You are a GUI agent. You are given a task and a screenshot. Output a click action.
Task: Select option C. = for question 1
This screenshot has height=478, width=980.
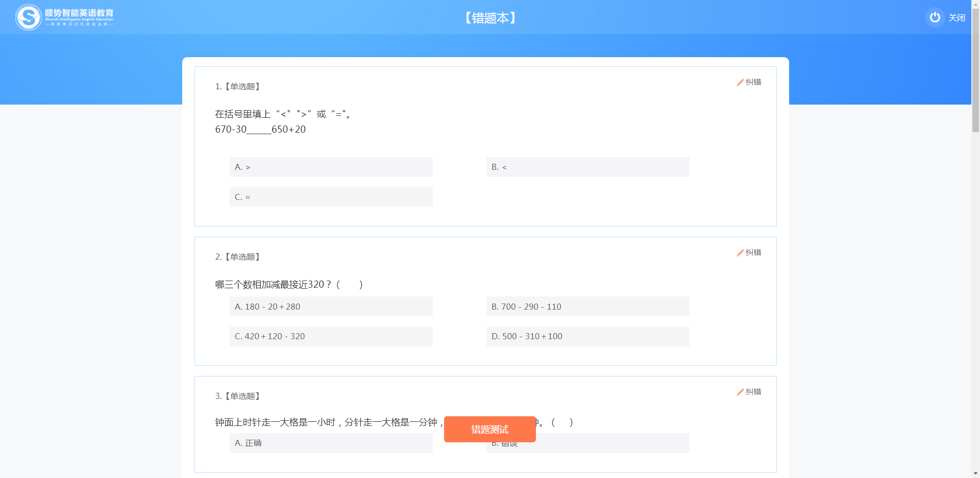[331, 196]
